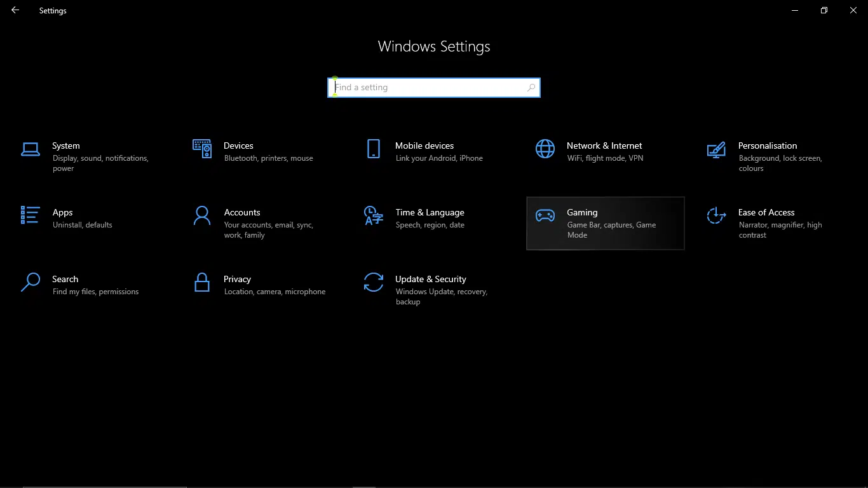Open the Privacy padlock icon
The width and height of the screenshot is (868, 488).
click(x=202, y=282)
